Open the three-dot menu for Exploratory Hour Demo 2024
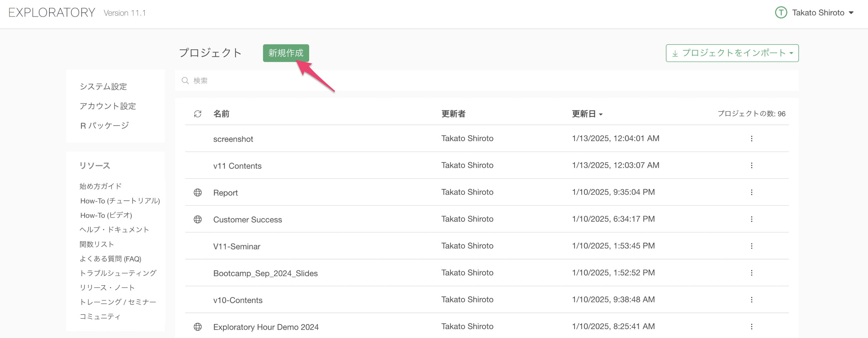Viewport: 868px width, 338px height. pos(751,327)
